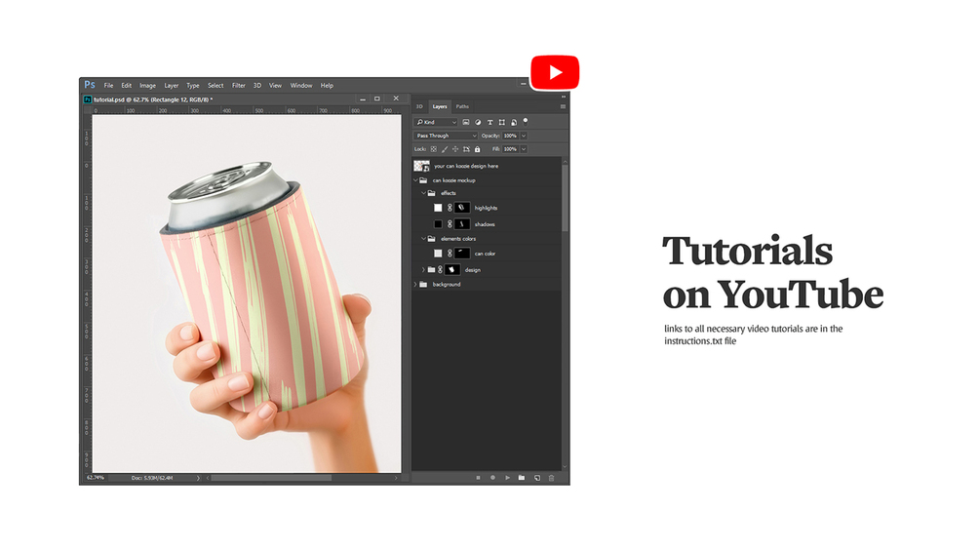This screenshot has height=551, width=980.
Task: Click the black color swatch of shadows layer
Action: [438, 224]
